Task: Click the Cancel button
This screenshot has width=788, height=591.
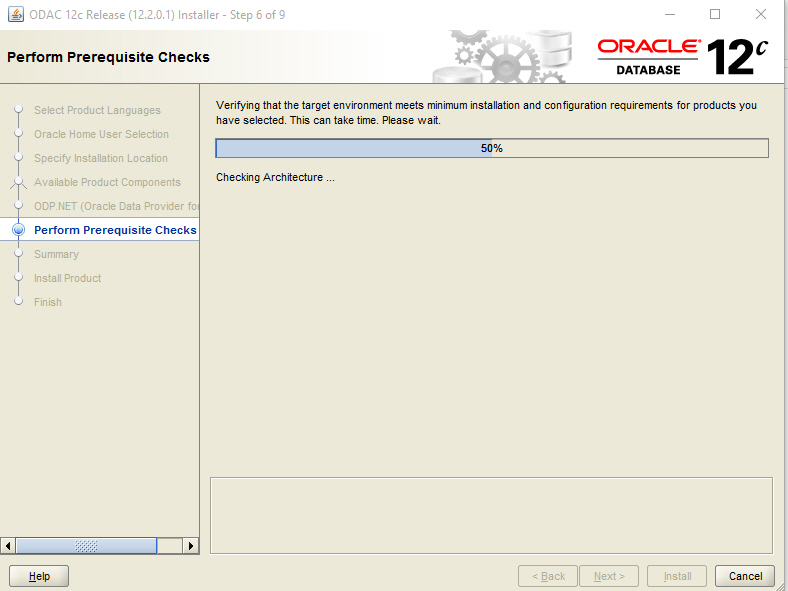Action: 745,576
